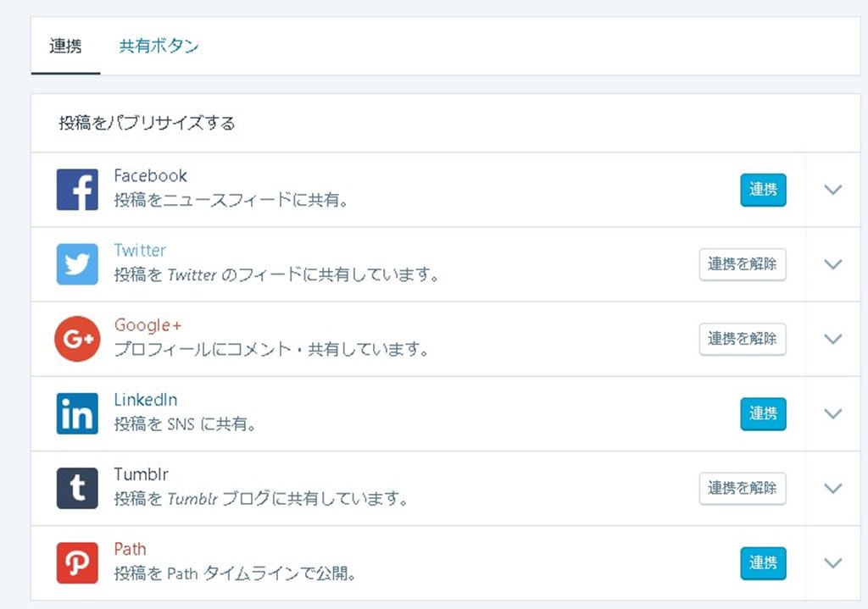Open the Google+ row chevron
This screenshot has width=868, height=609.
click(832, 339)
